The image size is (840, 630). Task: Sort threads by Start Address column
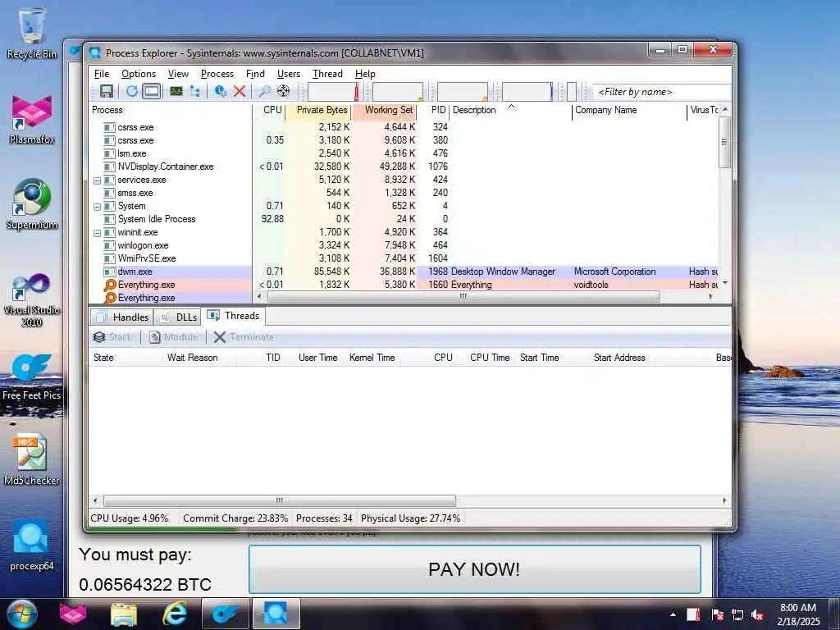coord(619,358)
